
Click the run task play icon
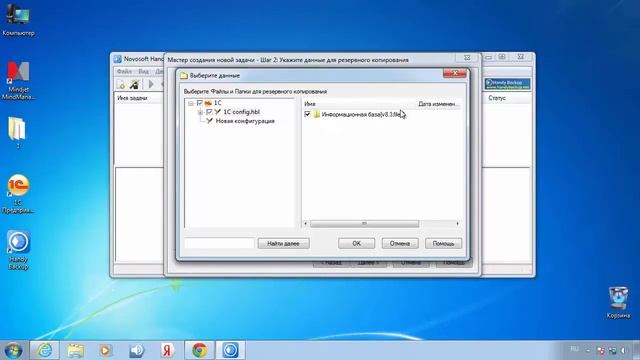(x=151, y=84)
